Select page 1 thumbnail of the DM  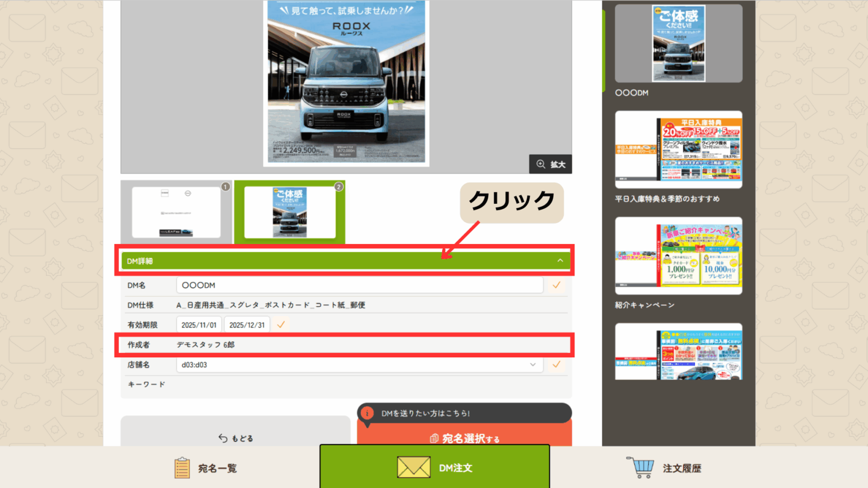tap(176, 212)
